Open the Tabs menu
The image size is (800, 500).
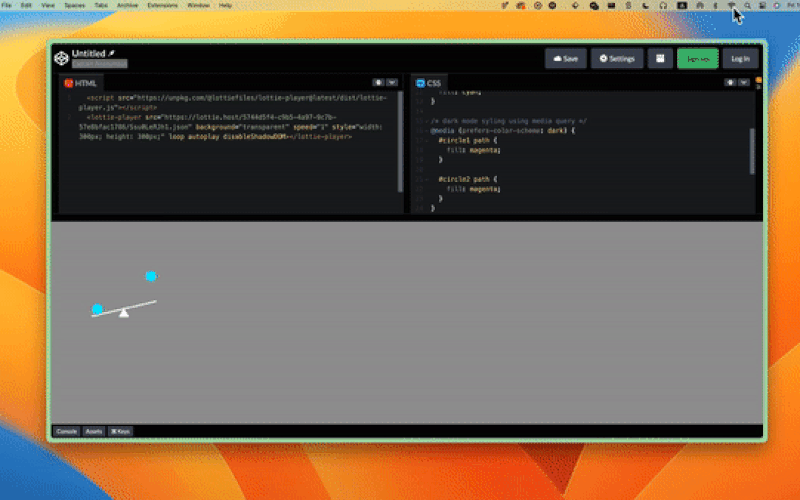click(x=101, y=5)
